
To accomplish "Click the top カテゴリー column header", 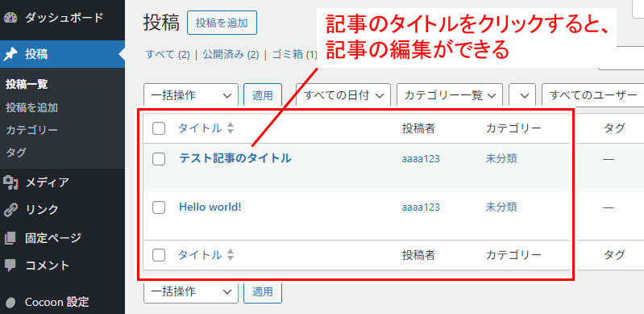I will [513, 128].
